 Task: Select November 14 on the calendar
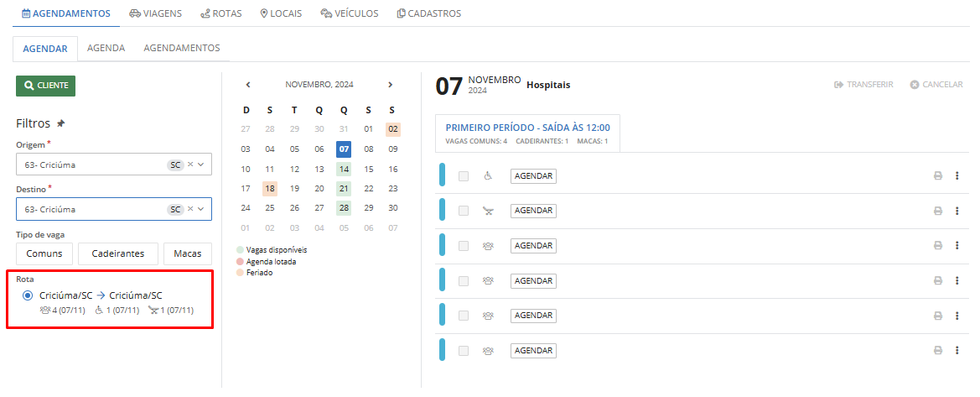(344, 169)
